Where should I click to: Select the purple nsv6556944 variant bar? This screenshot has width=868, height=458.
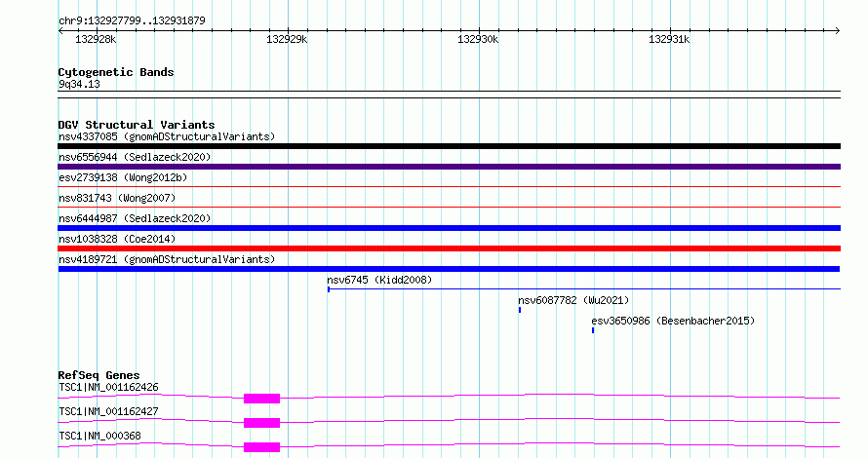coord(449,167)
